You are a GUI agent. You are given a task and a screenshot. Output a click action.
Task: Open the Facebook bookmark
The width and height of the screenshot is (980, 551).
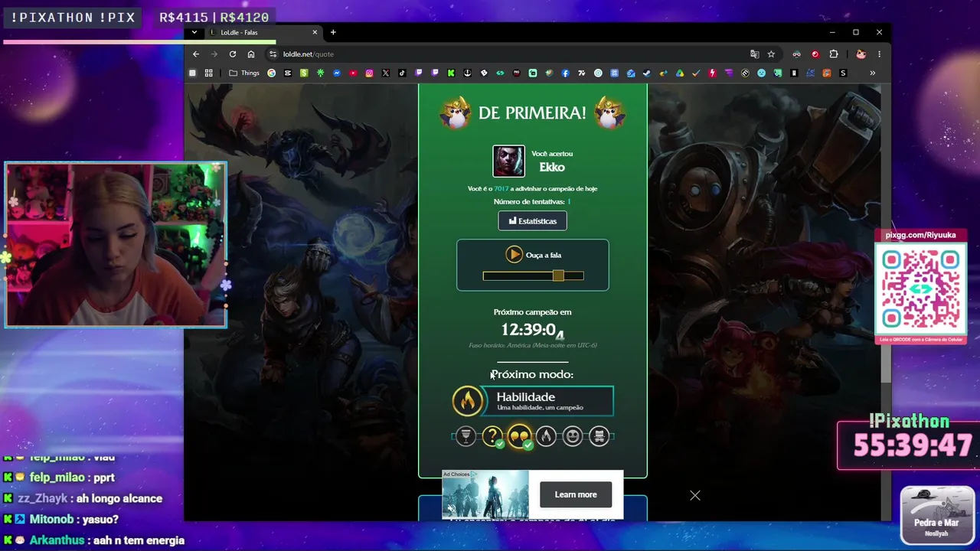[566, 73]
